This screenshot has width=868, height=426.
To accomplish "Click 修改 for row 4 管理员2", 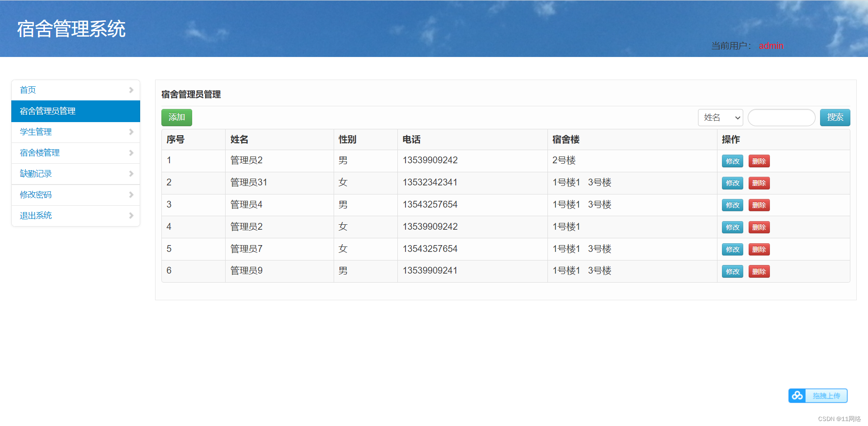I will tap(732, 227).
